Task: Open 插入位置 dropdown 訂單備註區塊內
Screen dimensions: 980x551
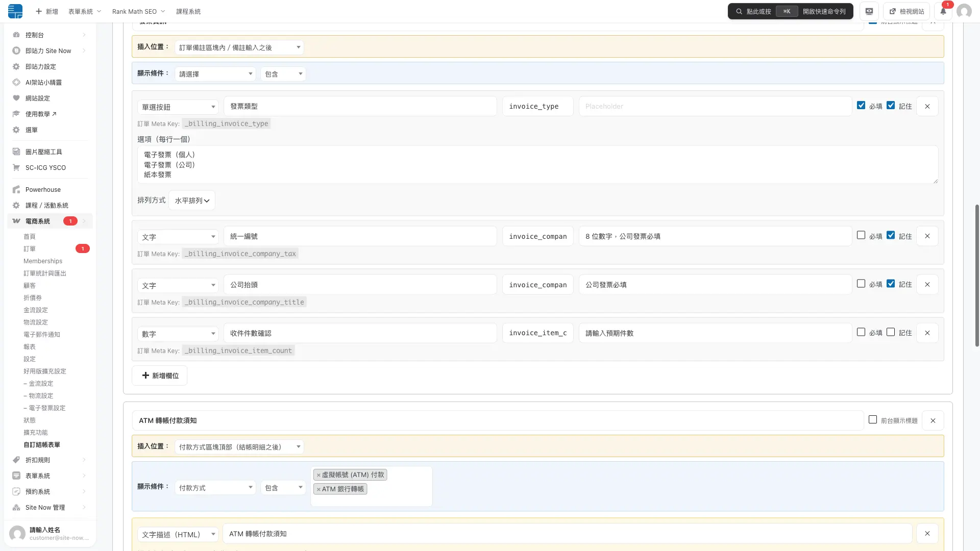Action: pos(239,47)
